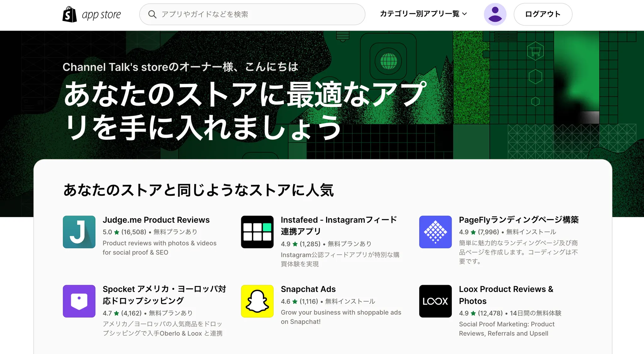Select the black LOOX app icon
Viewport: 644px width, 354px height.
[435, 301]
